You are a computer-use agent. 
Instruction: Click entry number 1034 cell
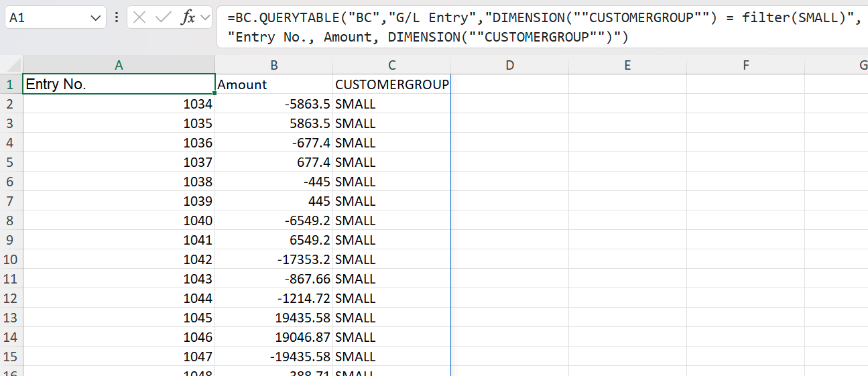pos(119,104)
